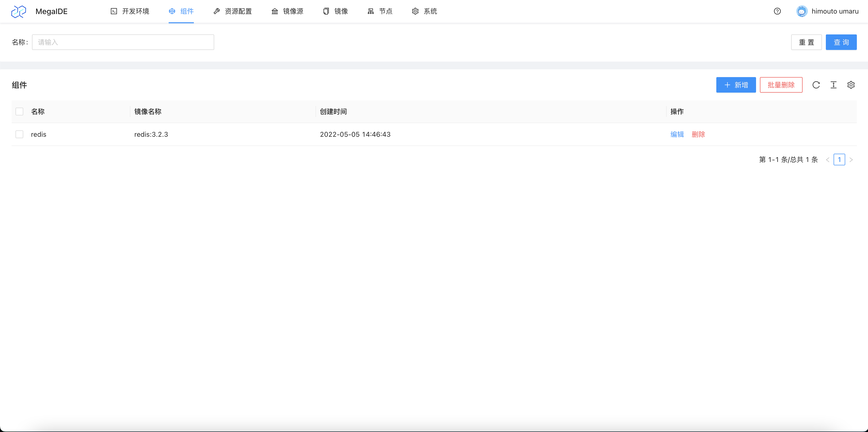Switch to the 开发环境 tab
This screenshot has height=432, width=868.
coord(129,11)
